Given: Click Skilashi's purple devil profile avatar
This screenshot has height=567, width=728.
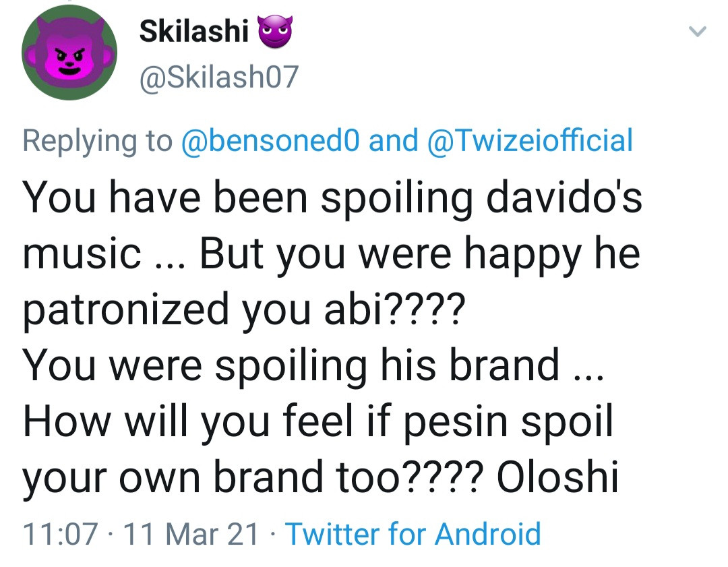Looking at the screenshot, I should (69, 53).
